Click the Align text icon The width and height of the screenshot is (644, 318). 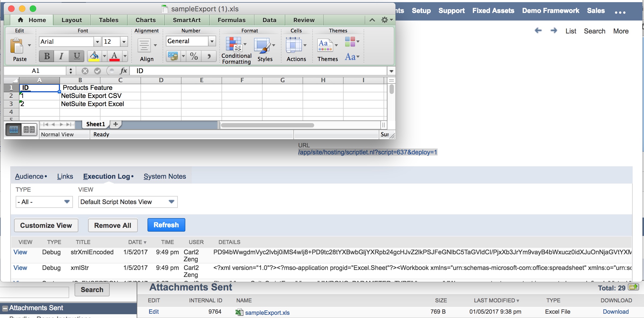click(145, 45)
